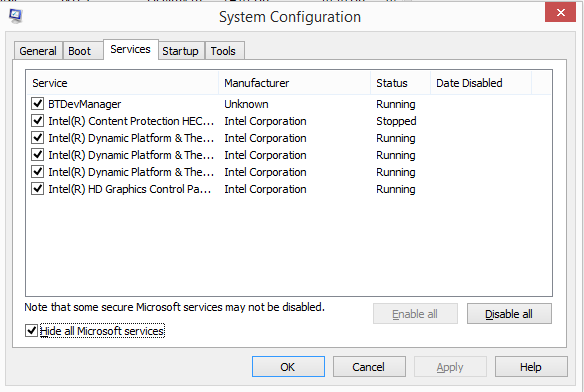Screen dimensions: 584x392
Task: Click the System Configuration title bar icon
Action: (15, 16)
